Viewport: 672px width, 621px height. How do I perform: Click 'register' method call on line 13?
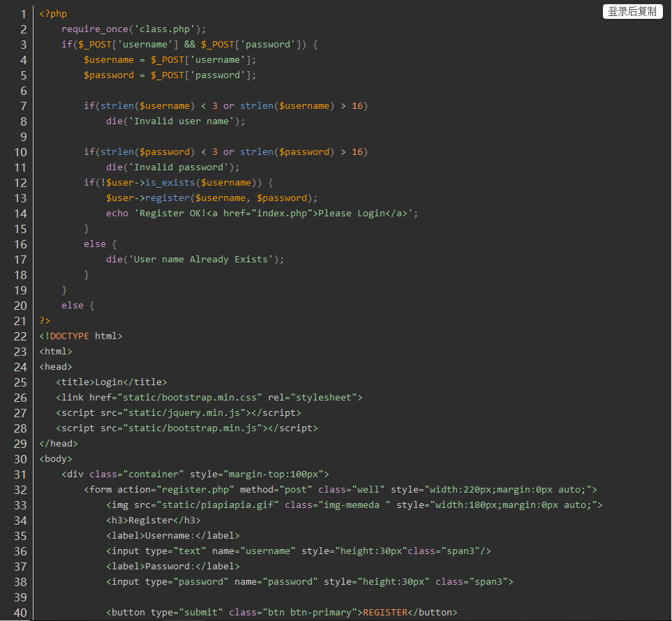[167, 198]
